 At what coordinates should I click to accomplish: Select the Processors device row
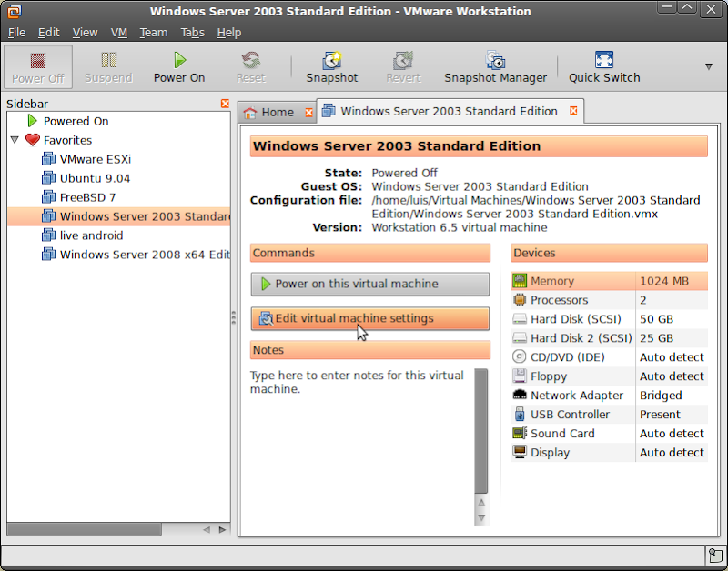[x=609, y=300]
